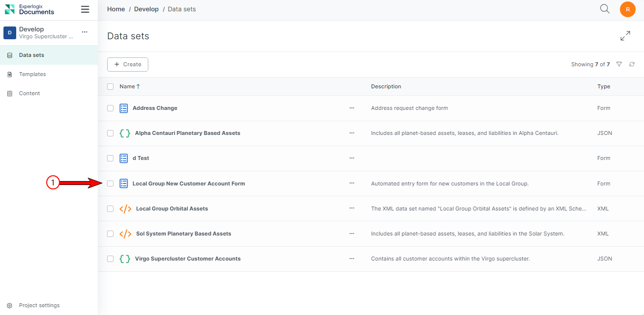Open the Develop project ellipsis menu
The height and width of the screenshot is (315, 644).
coord(84,32)
